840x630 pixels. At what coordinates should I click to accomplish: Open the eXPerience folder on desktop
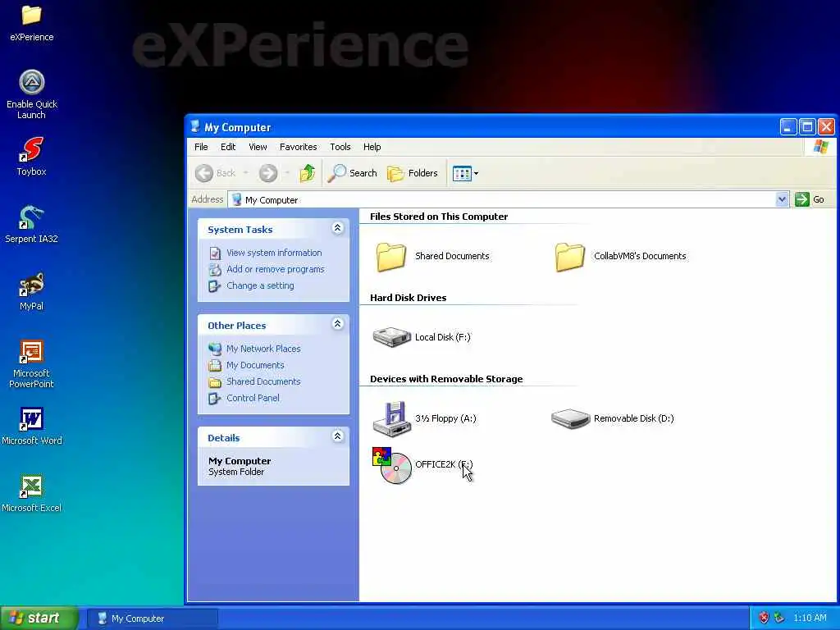pos(31,22)
